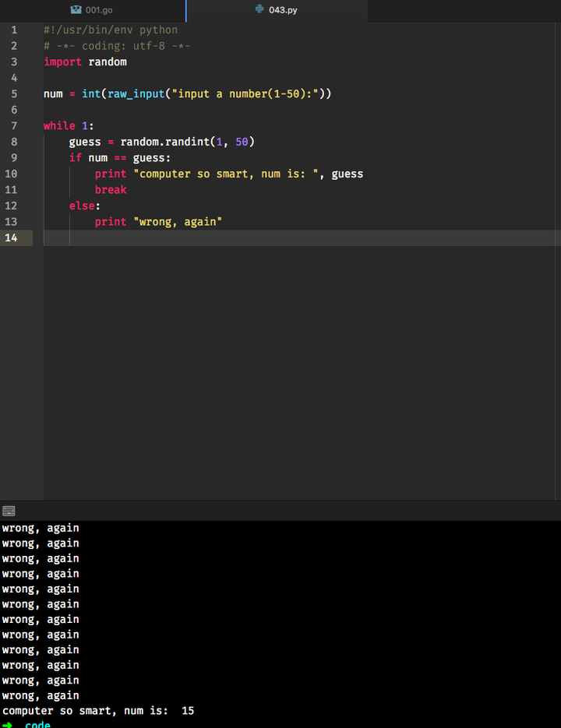Viewport: 561px width, 728px height.
Task: Click line number 5 in gutter
Action: pyautogui.click(x=14, y=94)
